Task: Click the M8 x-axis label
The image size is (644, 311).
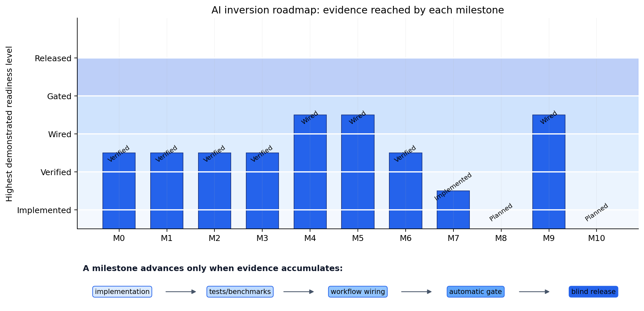Action: [x=501, y=238]
